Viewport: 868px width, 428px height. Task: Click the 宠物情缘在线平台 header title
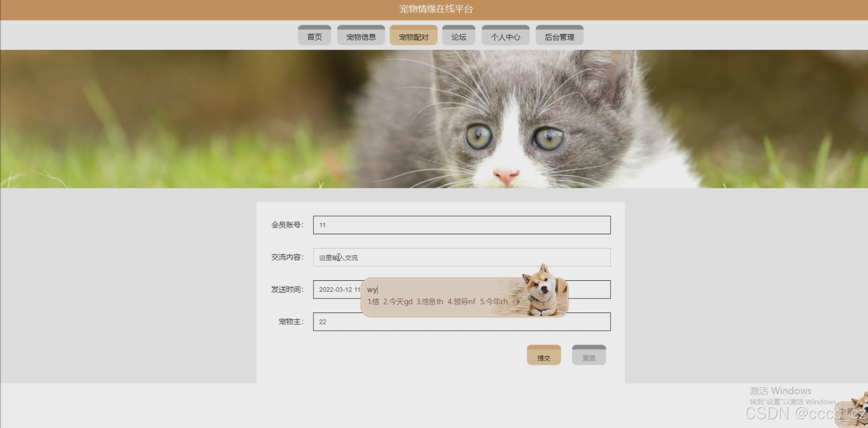click(436, 9)
